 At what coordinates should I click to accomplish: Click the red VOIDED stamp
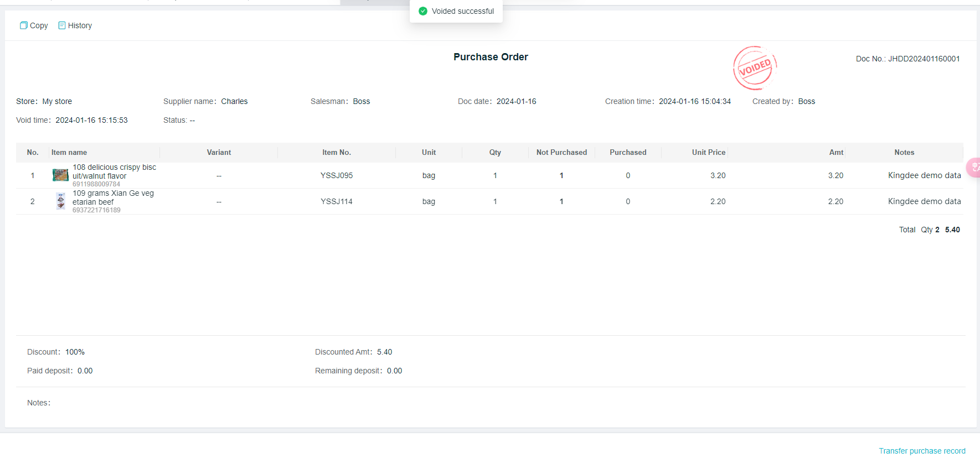tap(755, 68)
